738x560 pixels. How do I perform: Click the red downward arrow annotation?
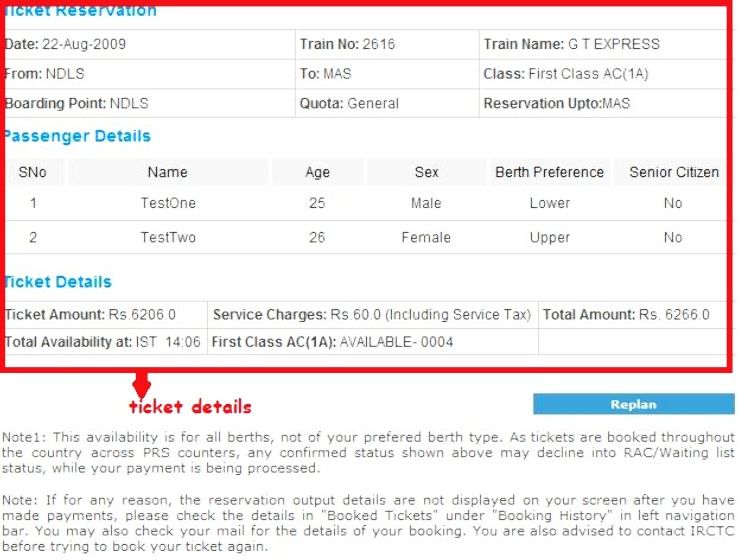coord(141,384)
